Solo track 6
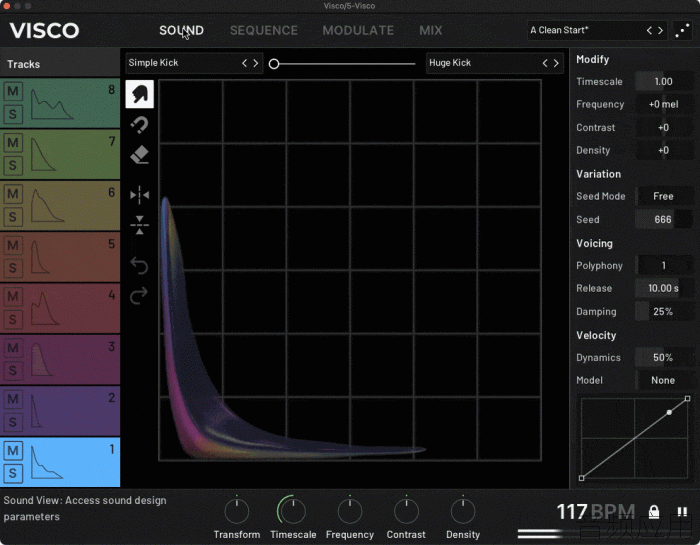Screen dimensions: 700x545 tap(13, 217)
